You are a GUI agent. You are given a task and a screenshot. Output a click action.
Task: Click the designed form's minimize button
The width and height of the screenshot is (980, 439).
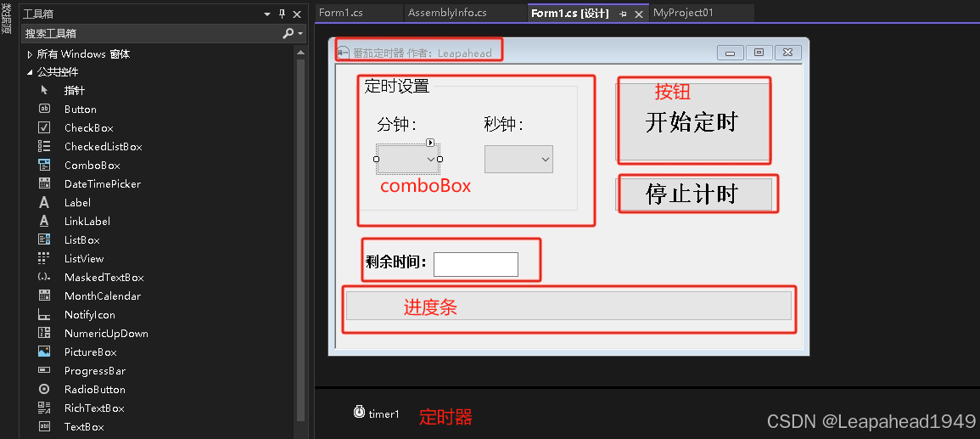pyautogui.click(x=730, y=53)
